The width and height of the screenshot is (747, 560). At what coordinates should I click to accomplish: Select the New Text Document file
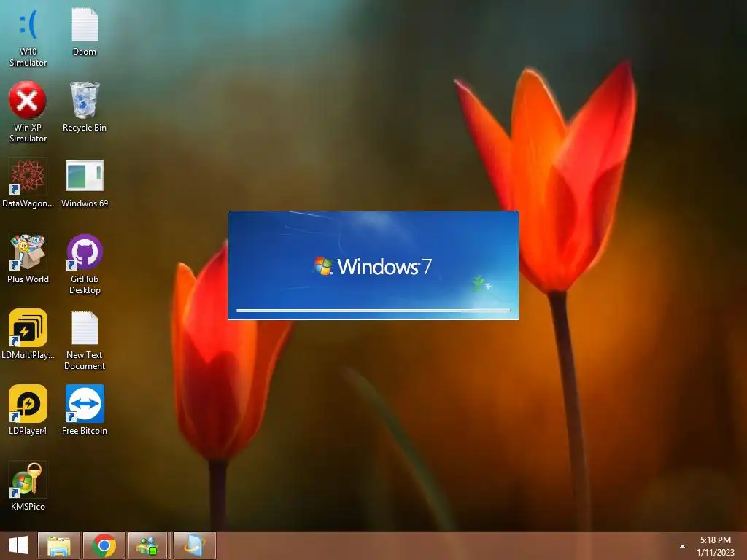tap(85, 340)
